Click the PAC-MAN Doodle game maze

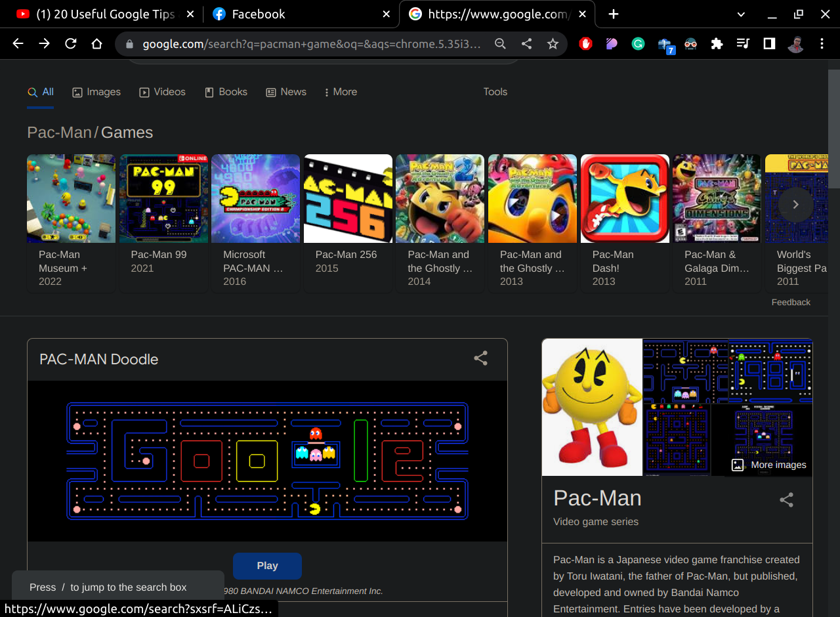pos(267,461)
